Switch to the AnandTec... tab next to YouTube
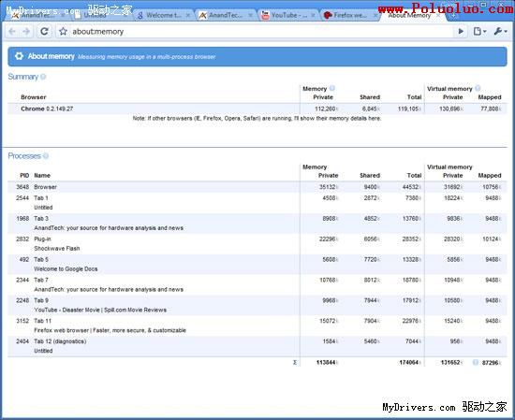Viewport: 515px width, 420px height. (226, 15)
